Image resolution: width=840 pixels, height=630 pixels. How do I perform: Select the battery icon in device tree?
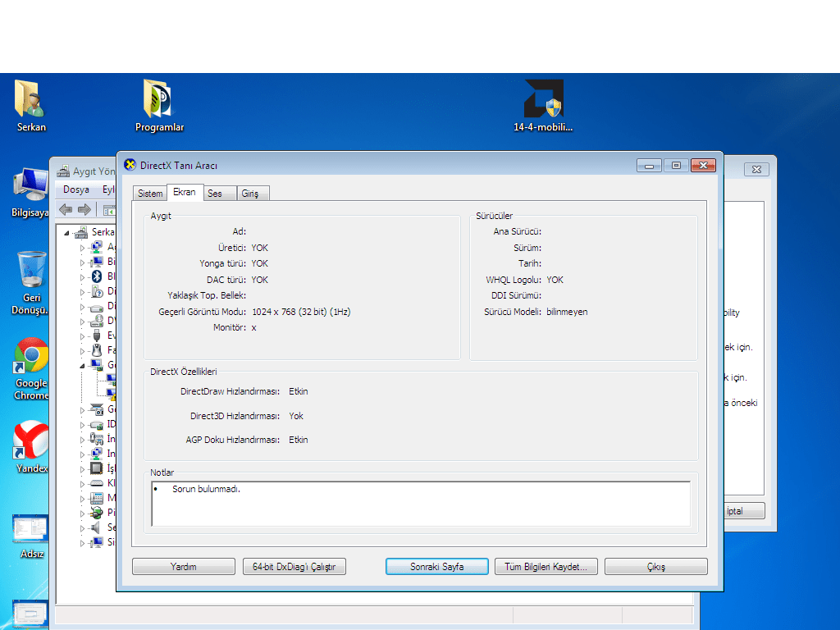click(x=97, y=513)
